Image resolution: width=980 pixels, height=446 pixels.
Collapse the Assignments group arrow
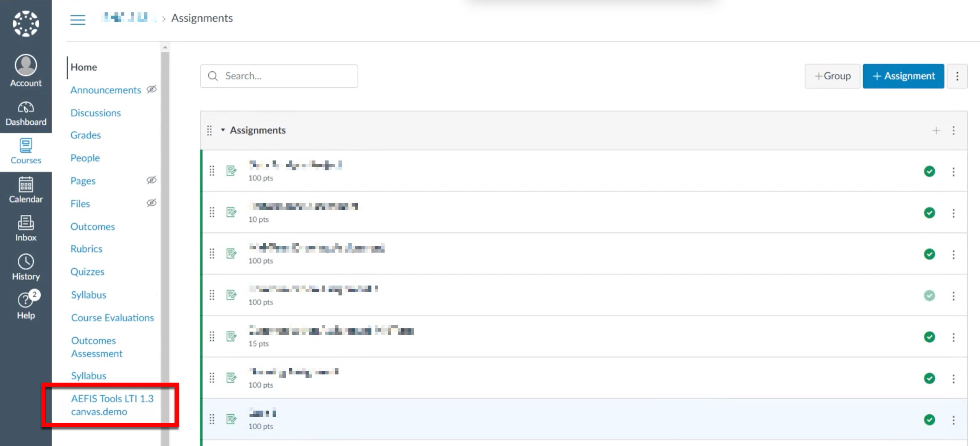223,130
